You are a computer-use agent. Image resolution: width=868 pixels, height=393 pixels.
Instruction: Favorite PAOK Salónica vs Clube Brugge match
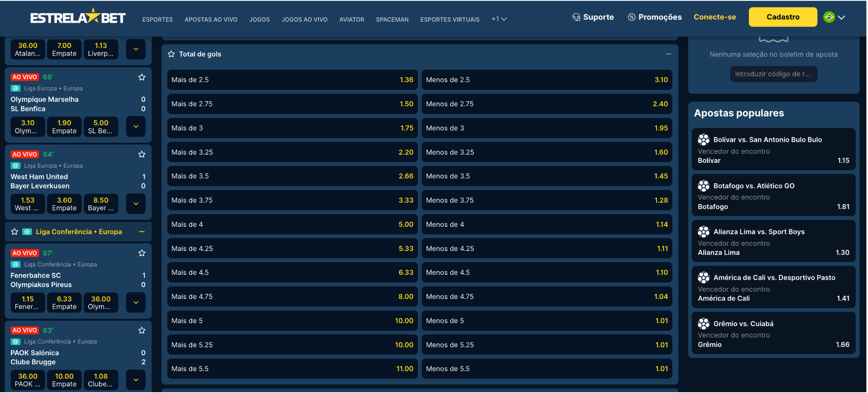point(142,330)
